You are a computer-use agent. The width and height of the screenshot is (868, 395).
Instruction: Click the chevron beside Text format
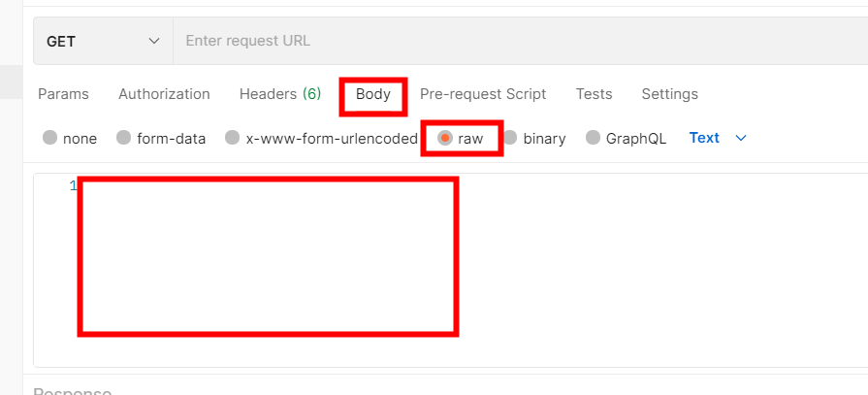click(x=742, y=138)
